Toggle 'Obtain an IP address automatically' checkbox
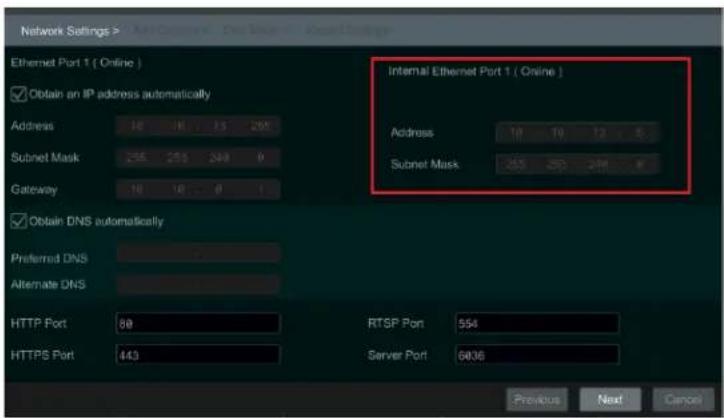 pos(18,94)
